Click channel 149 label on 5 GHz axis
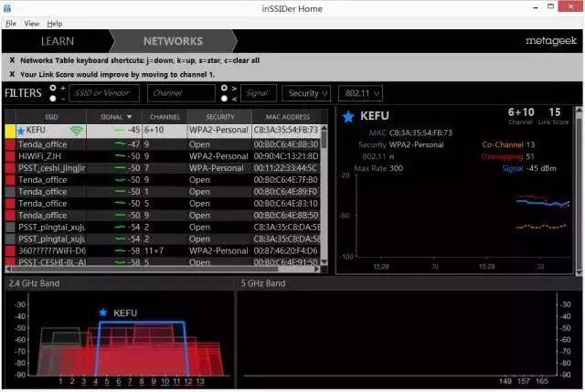 point(505,381)
